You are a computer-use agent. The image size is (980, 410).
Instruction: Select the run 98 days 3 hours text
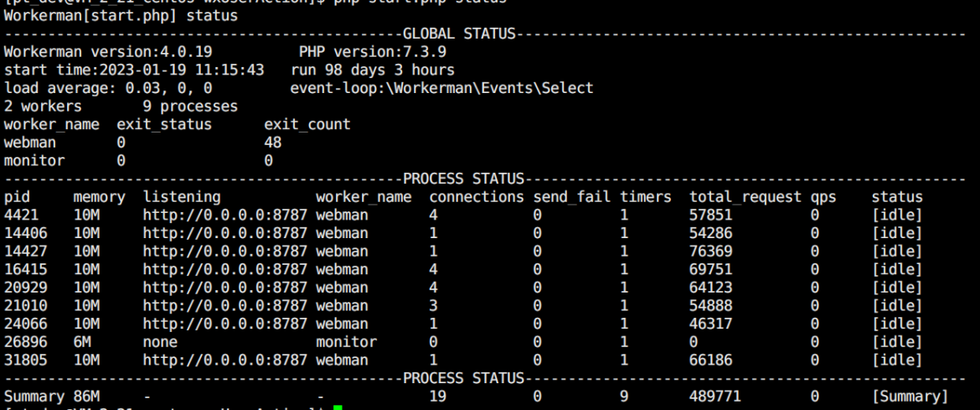point(373,70)
